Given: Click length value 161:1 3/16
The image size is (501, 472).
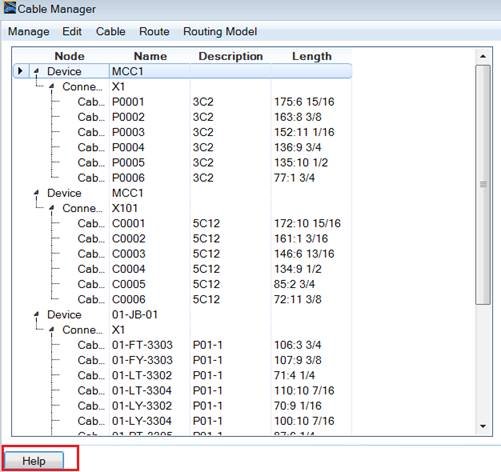Looking at the screenshot, I should pyautogui.click(x=301, y=239).
